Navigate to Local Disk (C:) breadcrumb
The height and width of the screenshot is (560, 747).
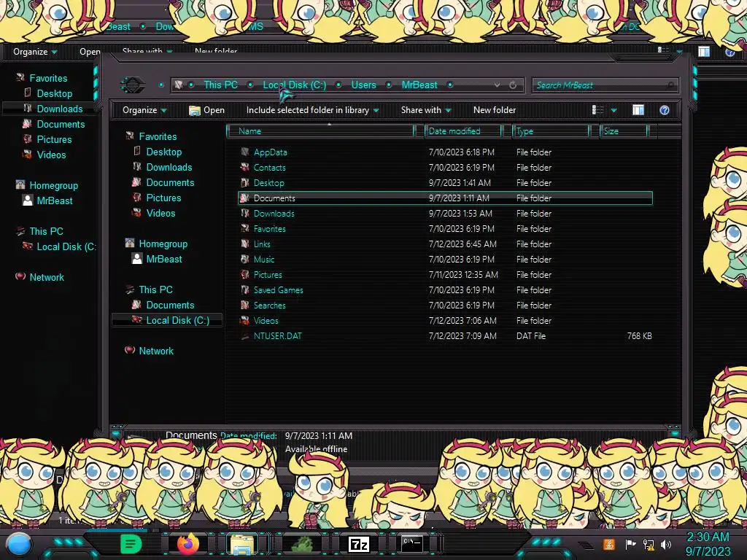295,85
